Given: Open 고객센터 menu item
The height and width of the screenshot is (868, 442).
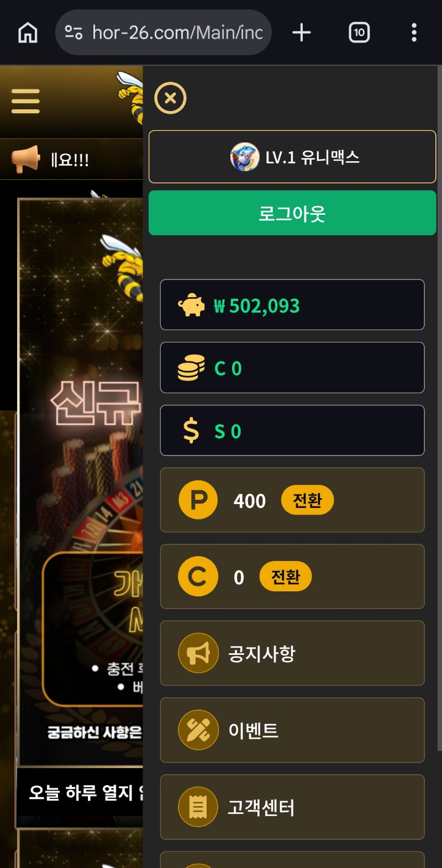Looking at the screenshot, I should 292,807.
